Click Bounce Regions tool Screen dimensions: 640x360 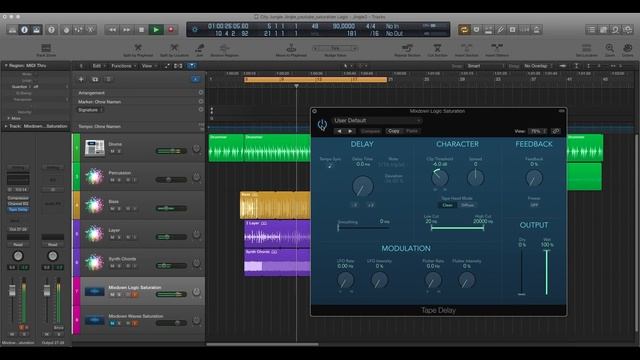(x=224, y=50)
